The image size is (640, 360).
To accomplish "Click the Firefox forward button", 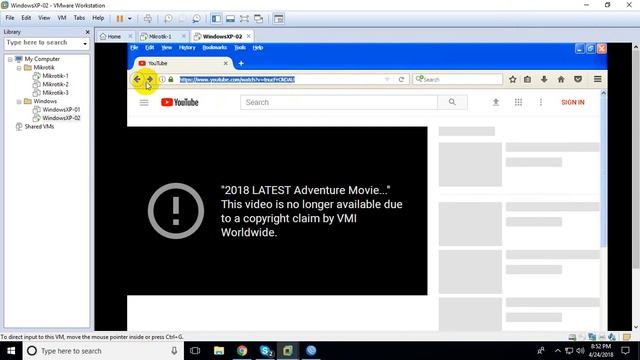I will 150,79.
